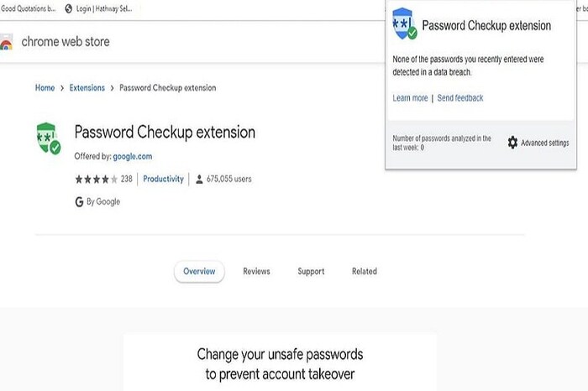Viewport: 588px width, 391px height.
Task: Navigate to Home breadcrumb
Action: (x=45, y=87)
